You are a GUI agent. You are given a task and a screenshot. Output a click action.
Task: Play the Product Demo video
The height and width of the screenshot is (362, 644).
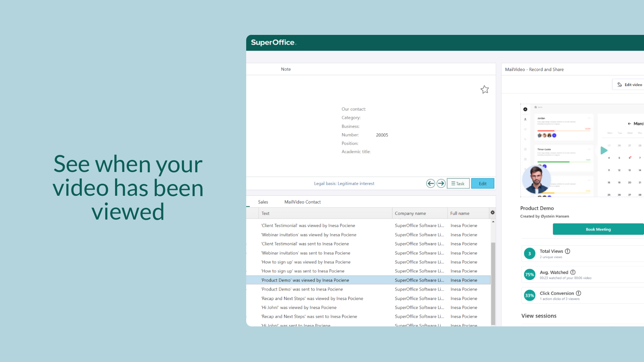(x=604, y=150)
